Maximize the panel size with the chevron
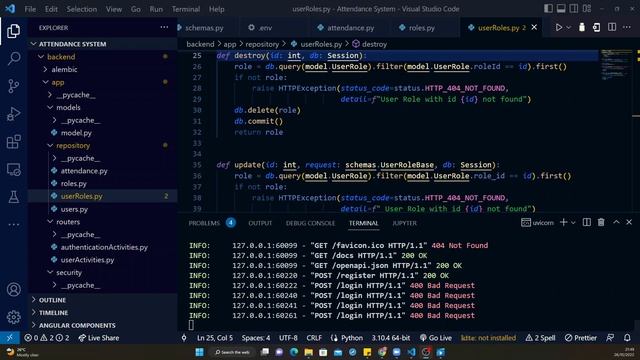This screenshot has width=640, height=360. coord(616,222)
